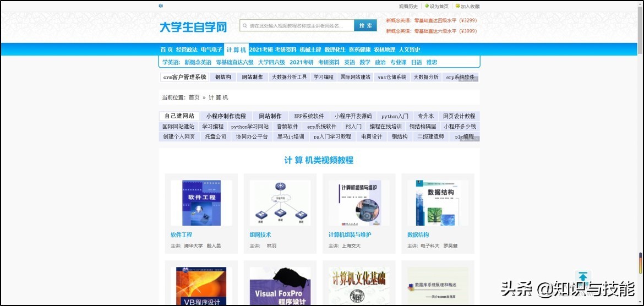Click the 自己建网站 tag
Screen dimensions: 644x306
pos(179,116)
